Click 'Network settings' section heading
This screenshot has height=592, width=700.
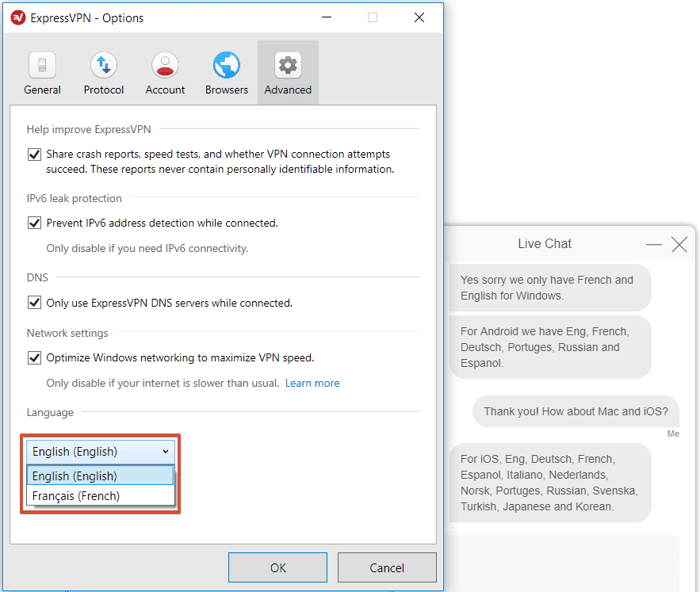67,333
